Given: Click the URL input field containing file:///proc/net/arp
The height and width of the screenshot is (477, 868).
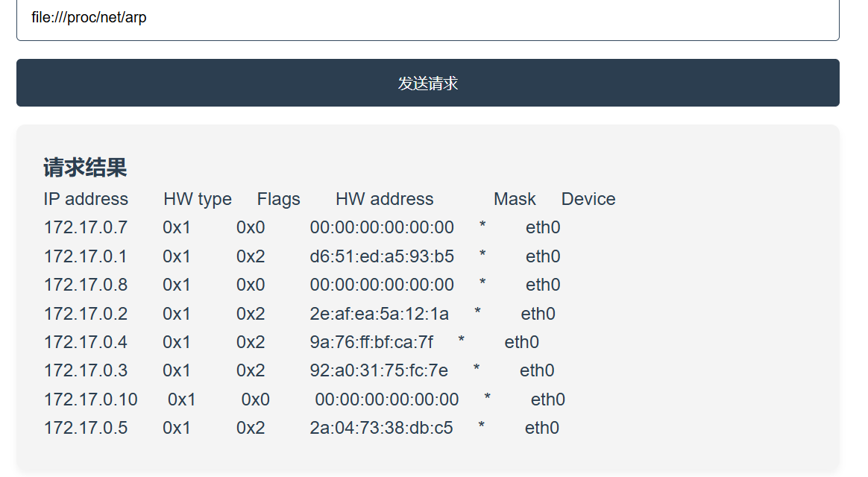Looking at the screenshot, I should click(x=427, y=18).
